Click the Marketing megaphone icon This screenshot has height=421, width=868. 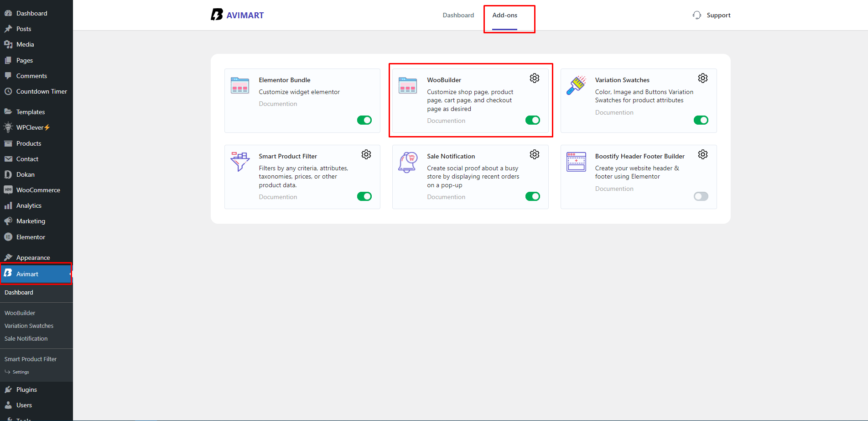[8, 221]
